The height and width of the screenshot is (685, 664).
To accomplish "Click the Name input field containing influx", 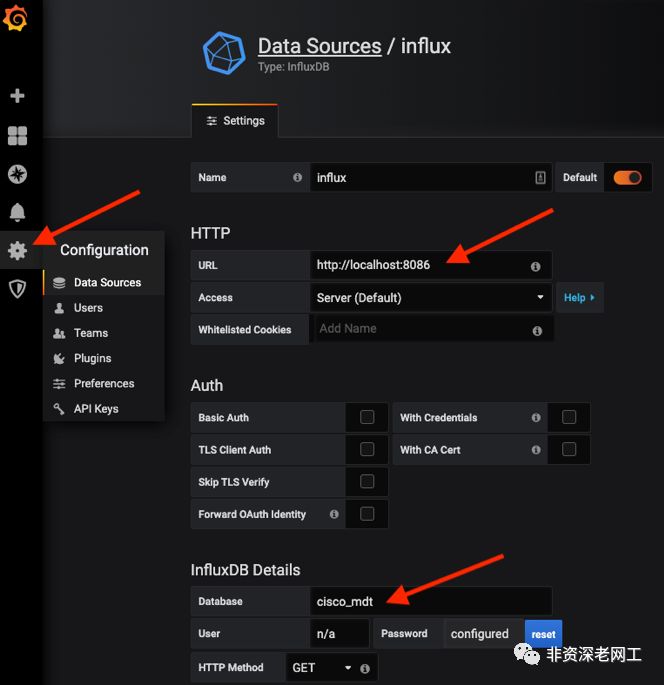I will click(431, 178).
